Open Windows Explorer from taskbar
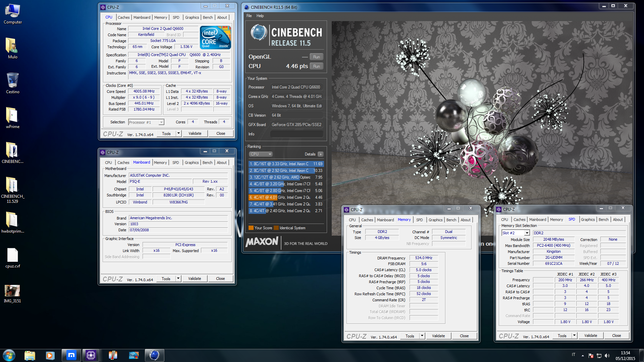Screen dimensions: 644x362 (x=30, y=355)
